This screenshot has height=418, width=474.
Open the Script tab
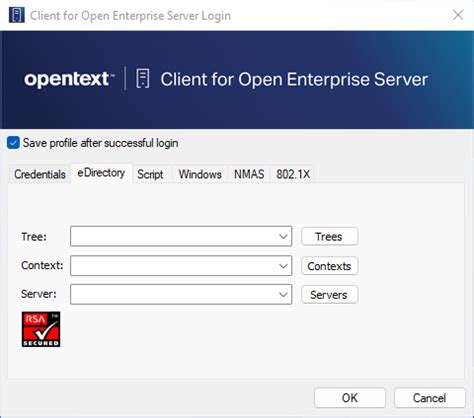tap(150, 174)
